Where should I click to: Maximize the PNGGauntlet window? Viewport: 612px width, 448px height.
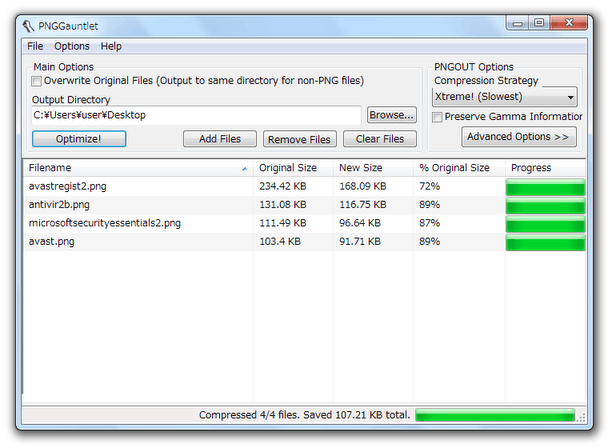[x=539, y=23]
